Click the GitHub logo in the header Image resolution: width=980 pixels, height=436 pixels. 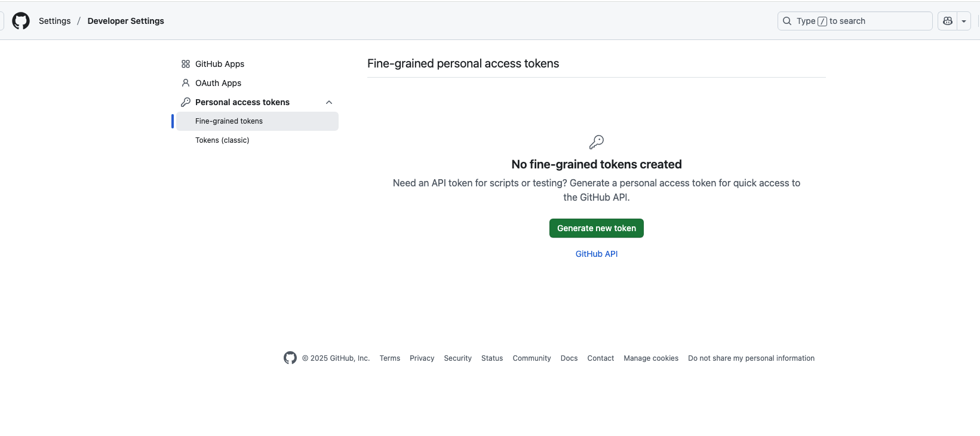21,21
